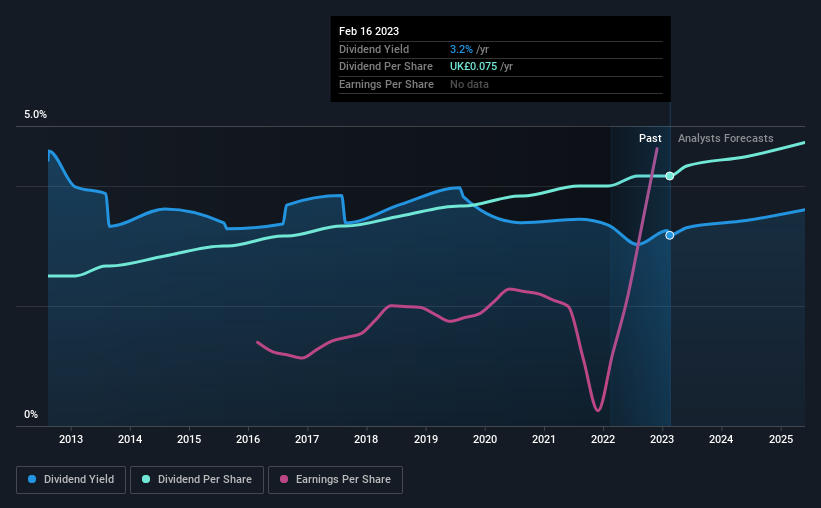
Task: Click the teal Dividend Per Share legend dot
Action: (x=146, y=479)
